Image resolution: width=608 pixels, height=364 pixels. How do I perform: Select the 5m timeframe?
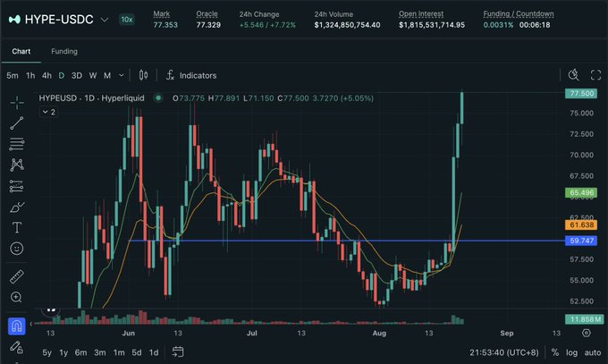(x=13, y=75)
